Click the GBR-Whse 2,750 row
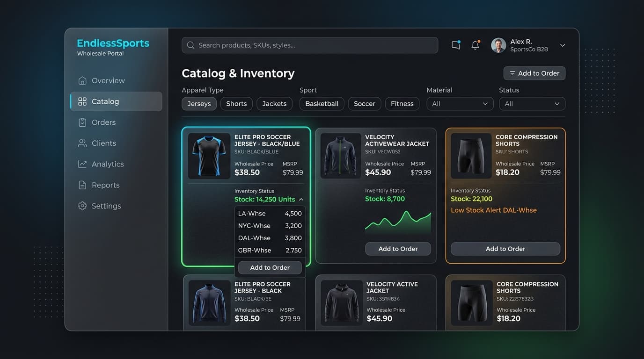This screenshot has height=359, width=644. (x=270, y=251)
